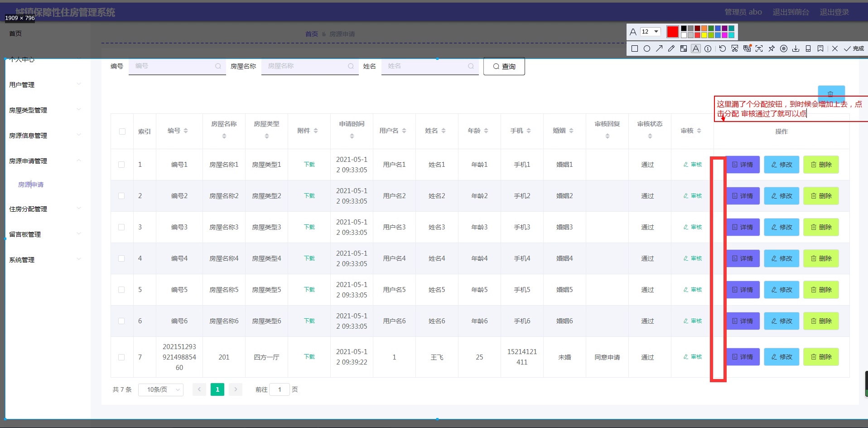Viewport: 868px width, 428px height.
Task: Sort table by 婚姻 column
Action: click(x=571, y=131)
